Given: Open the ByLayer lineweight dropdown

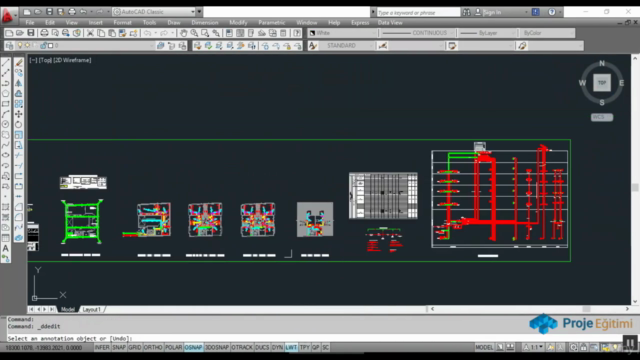Looking at the screenshot, I should click(487, 33).
